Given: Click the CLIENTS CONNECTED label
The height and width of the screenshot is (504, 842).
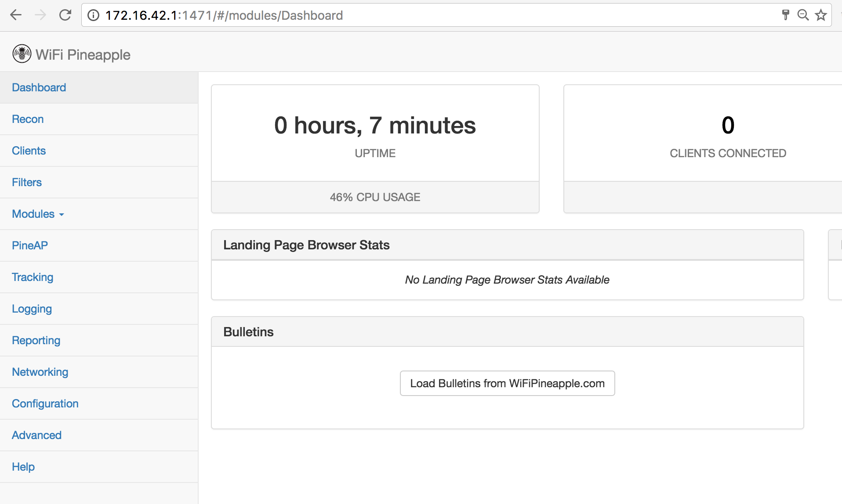Looking at the screenshot, I should click(728, 153).
